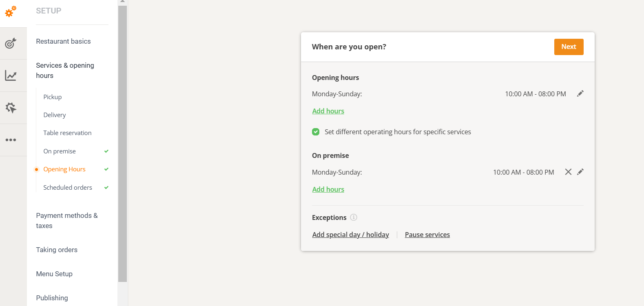The image size is (644, 306).
Task: Click the sidebar vertical scrollbar
Action: [122, 143]
